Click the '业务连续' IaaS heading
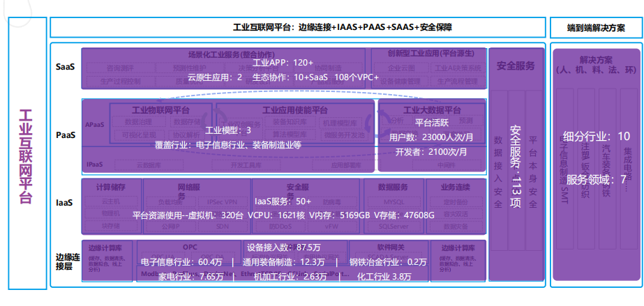The height and width of the screenshot is (306, 644). 455,188
